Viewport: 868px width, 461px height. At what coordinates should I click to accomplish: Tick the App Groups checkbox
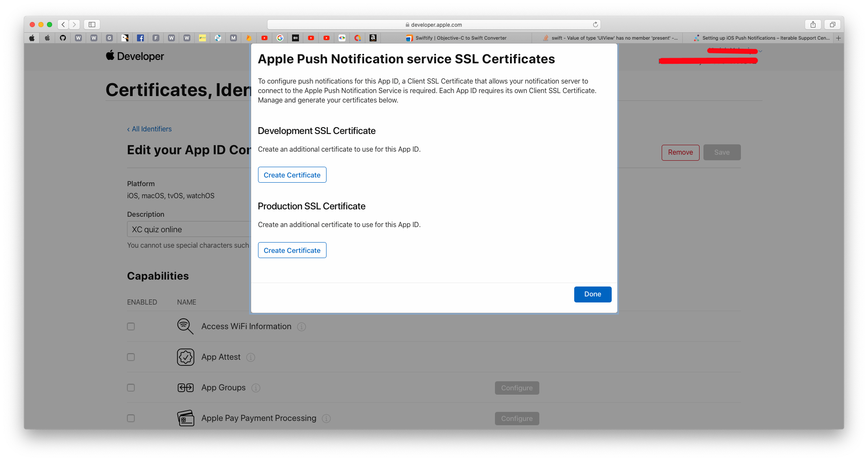131,388
